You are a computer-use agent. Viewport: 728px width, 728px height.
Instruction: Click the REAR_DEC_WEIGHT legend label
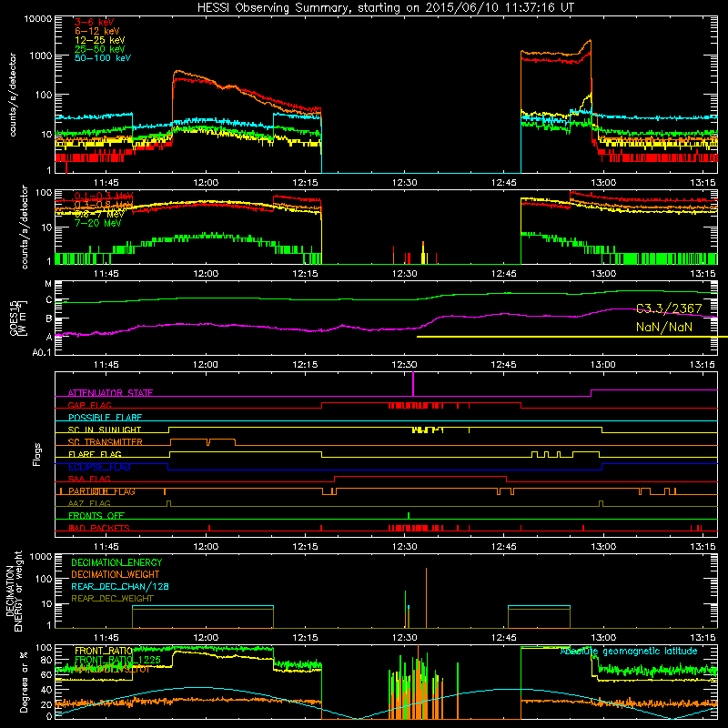[112, 599]
